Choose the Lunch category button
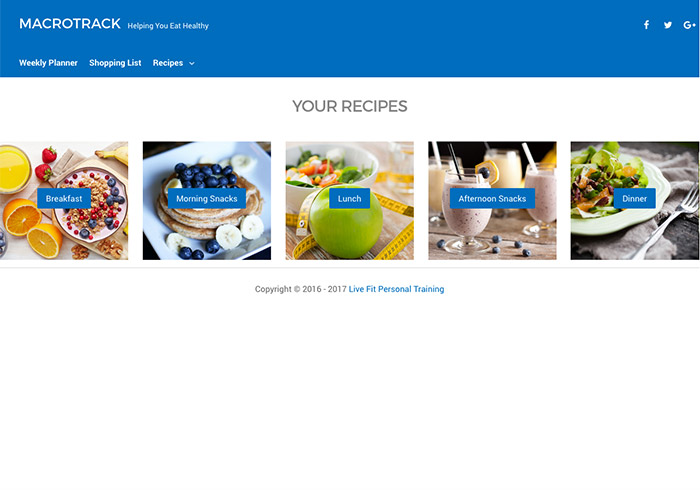 350,199
